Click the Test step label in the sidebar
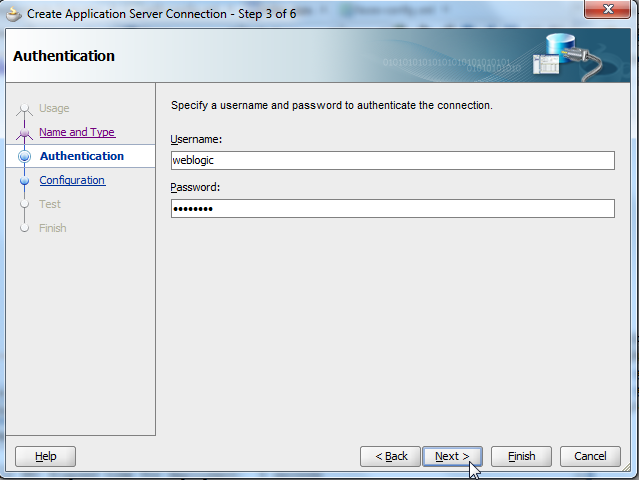The height and width of the screenshot is (480, 639). click(x=50, y=204)
